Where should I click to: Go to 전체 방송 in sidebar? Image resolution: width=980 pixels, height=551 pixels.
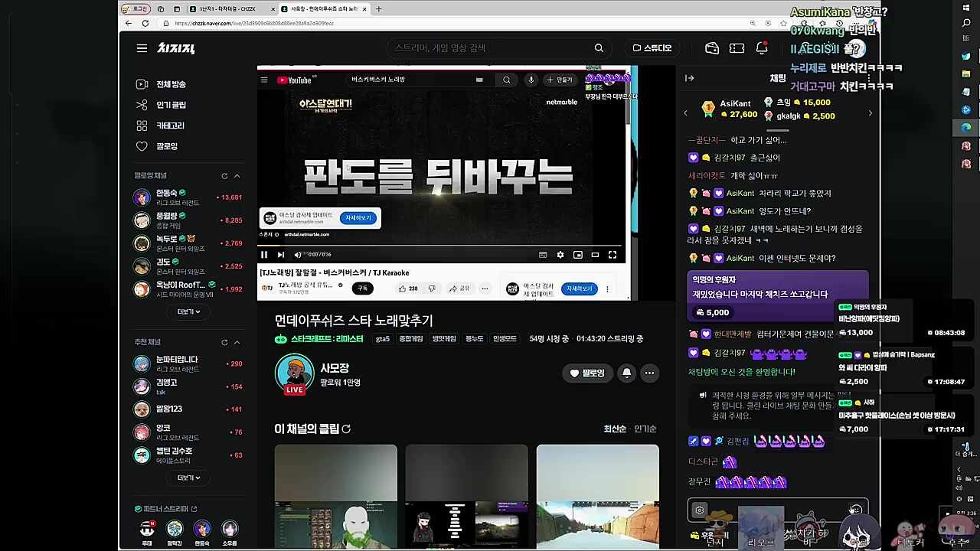tap(161, 84)
